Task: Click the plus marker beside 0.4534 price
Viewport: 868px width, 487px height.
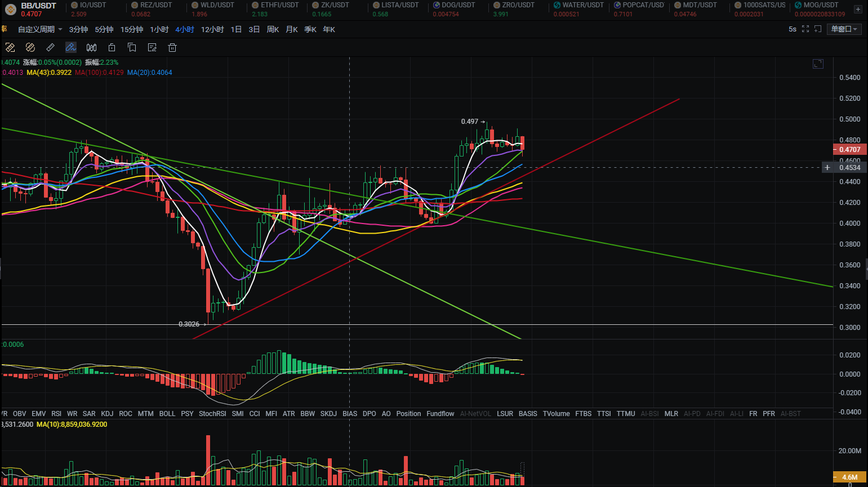Action: click(x=827, y=167)
